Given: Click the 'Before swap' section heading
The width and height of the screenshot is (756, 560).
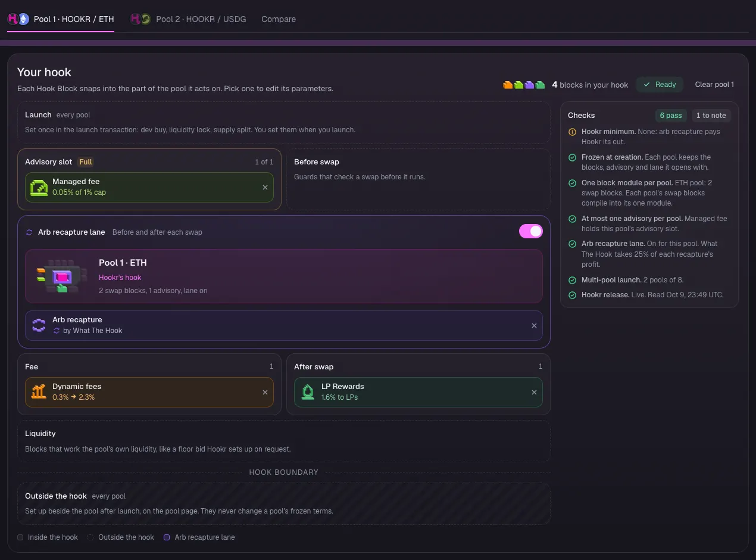Looking at the screenshot, I should [317, 162].
